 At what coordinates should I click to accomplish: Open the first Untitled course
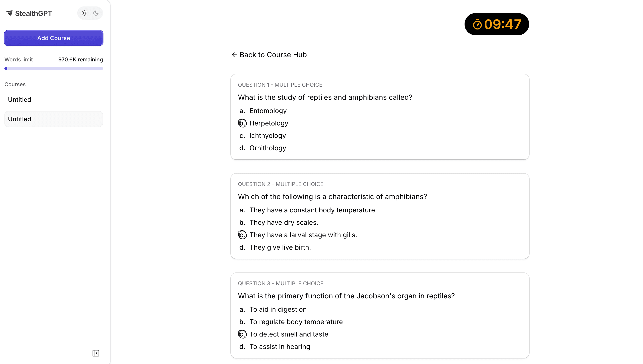pos(20,100)
